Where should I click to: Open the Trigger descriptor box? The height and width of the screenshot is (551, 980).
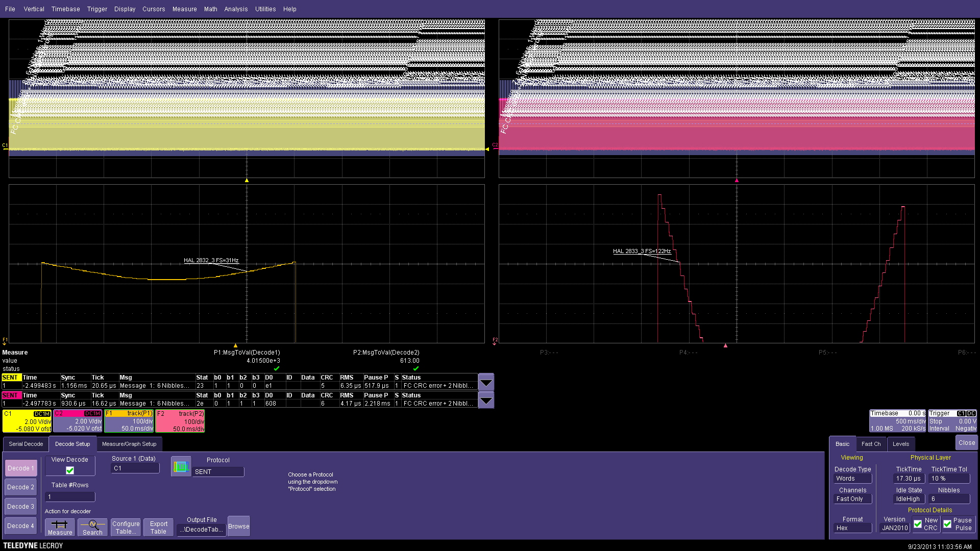(x=952, y=421)
